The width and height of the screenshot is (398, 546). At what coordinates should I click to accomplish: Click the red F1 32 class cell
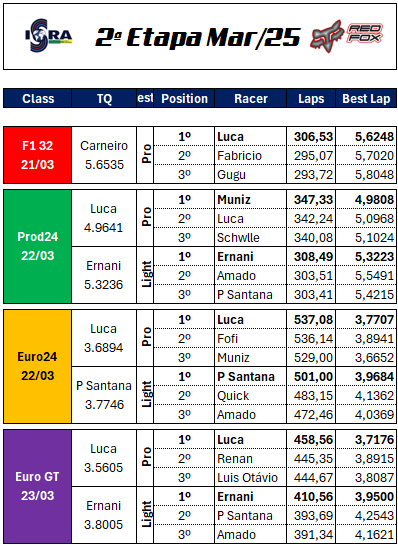[x=38, y=155]
